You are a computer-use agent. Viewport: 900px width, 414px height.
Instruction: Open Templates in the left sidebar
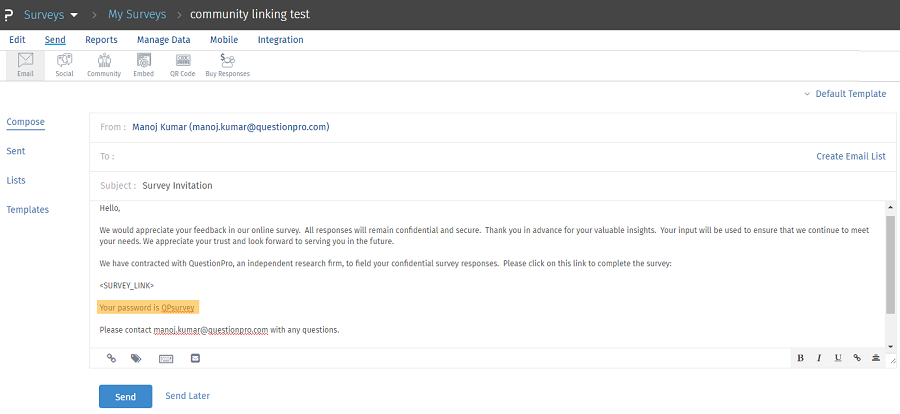point(27,210)
